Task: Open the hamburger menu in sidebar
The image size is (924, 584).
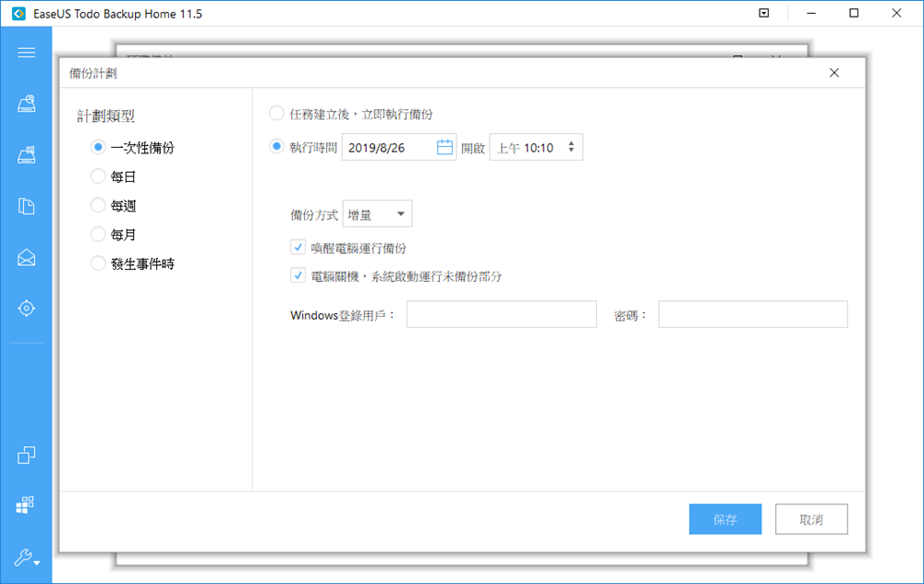Action: point(26,53)
